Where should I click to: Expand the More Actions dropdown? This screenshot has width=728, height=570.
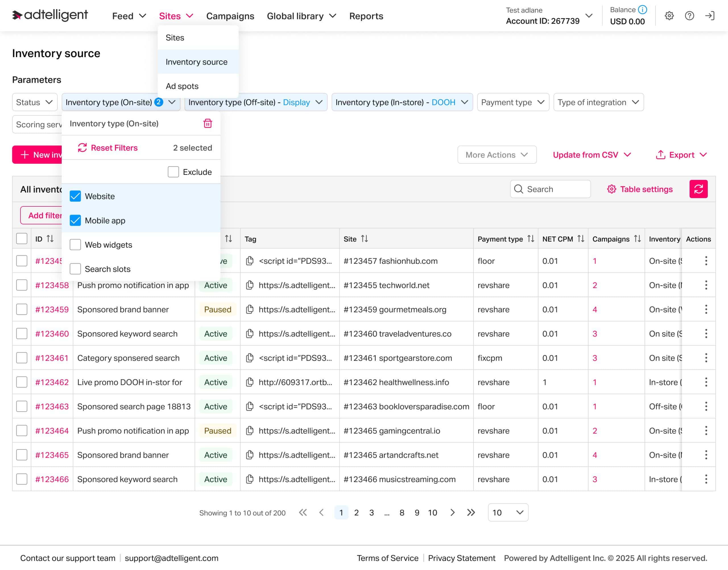pyautogui.click(x=497, y=155)
